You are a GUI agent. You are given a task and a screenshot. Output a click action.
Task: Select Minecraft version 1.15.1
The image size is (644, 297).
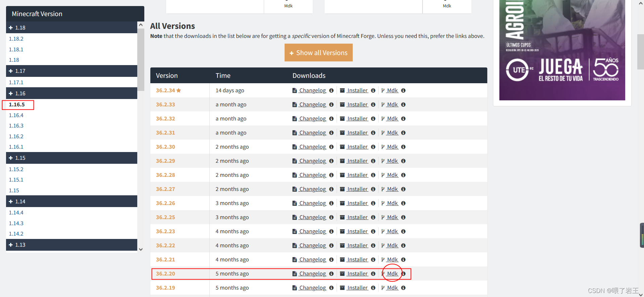tap(16, 180)
